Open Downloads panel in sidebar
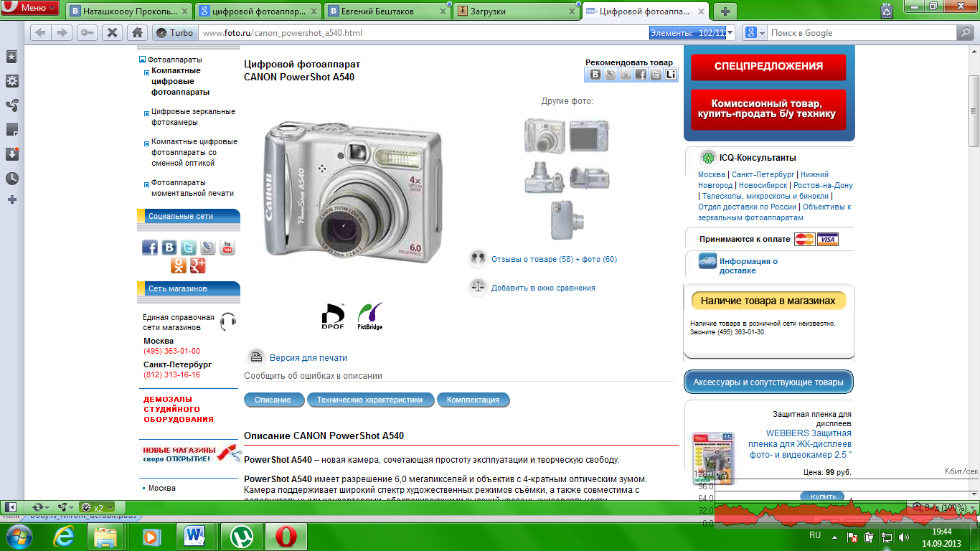 pos(12,154)
